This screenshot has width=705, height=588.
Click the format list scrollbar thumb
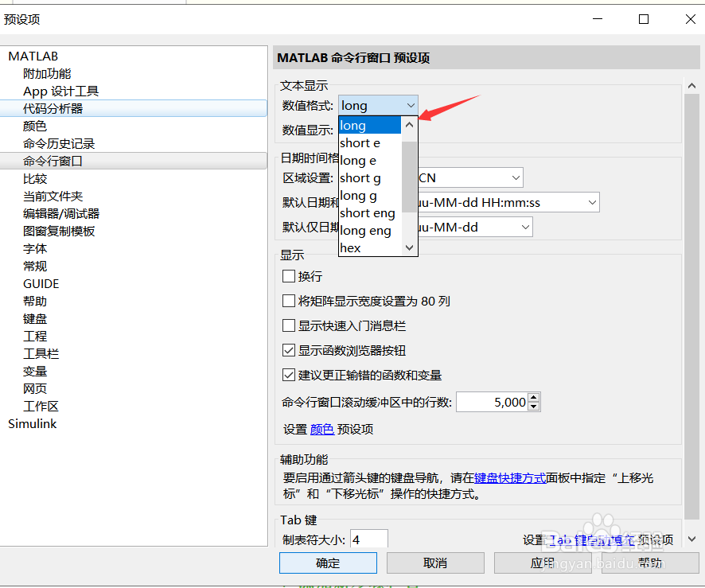click(409, 177)
